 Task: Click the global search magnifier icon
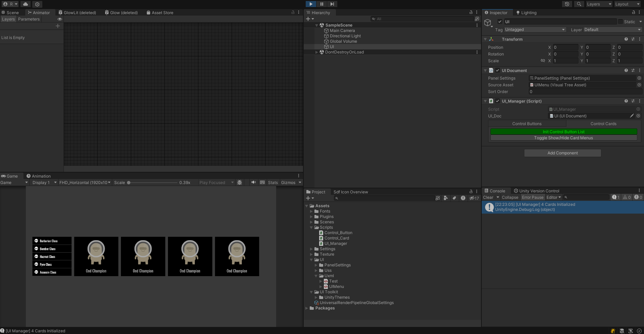579,4
